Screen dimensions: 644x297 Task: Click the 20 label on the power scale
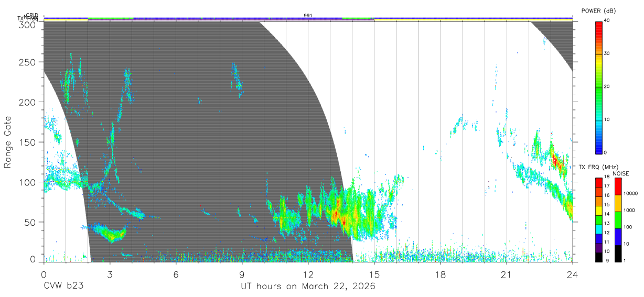607,87
